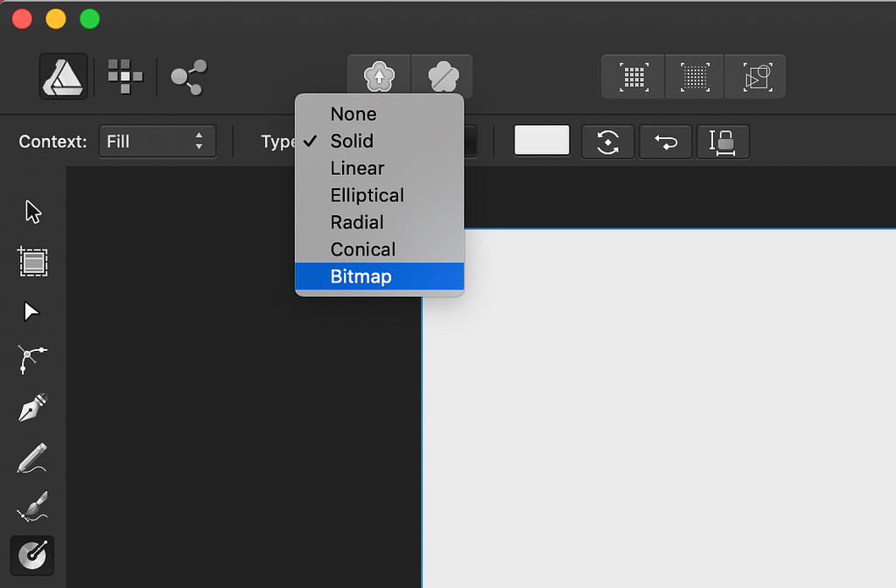Toggle the move by whole pixels icon

click(x=757, y=77)
